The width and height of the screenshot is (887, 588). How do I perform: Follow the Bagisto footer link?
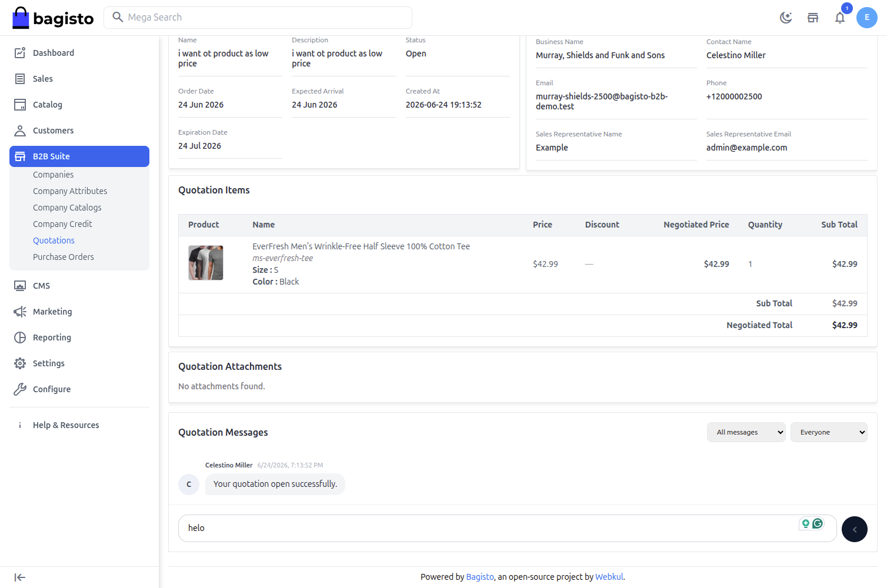480,577
